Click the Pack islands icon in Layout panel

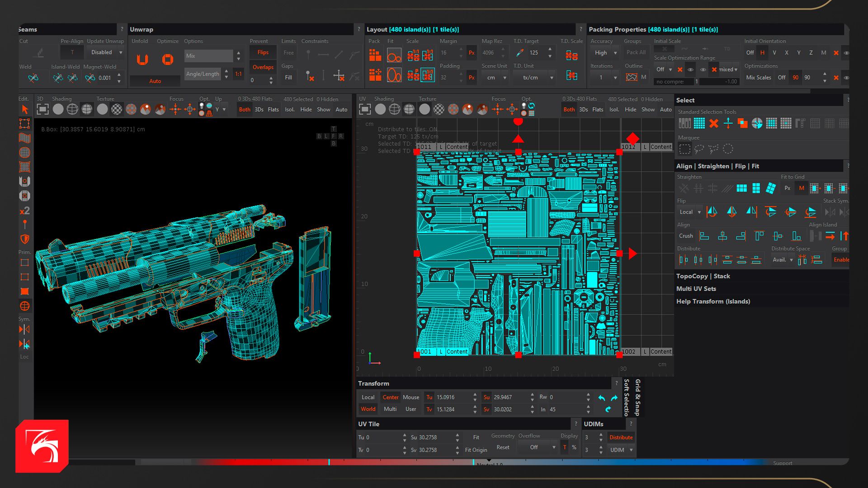375,56
